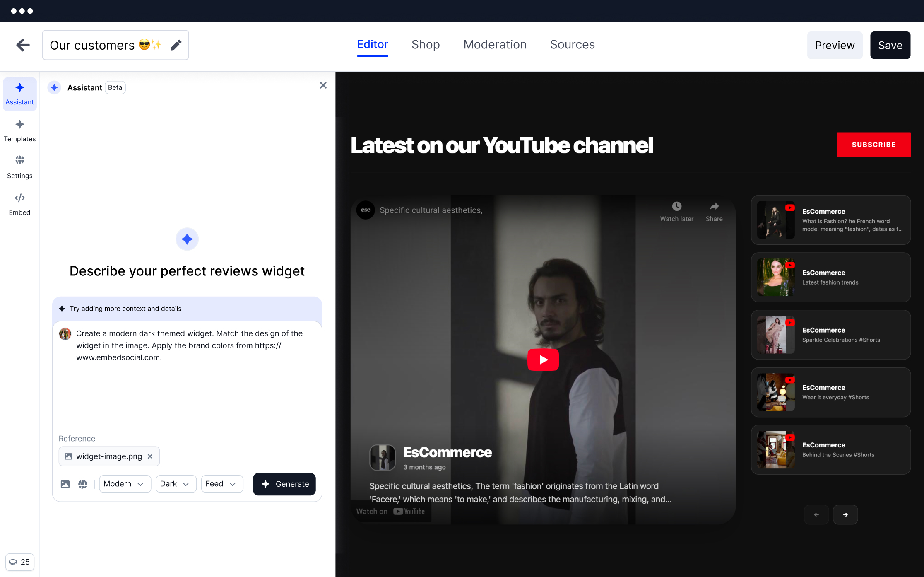
Task: Expand the Dark theme dropdown
Action: tap(175, 484)
